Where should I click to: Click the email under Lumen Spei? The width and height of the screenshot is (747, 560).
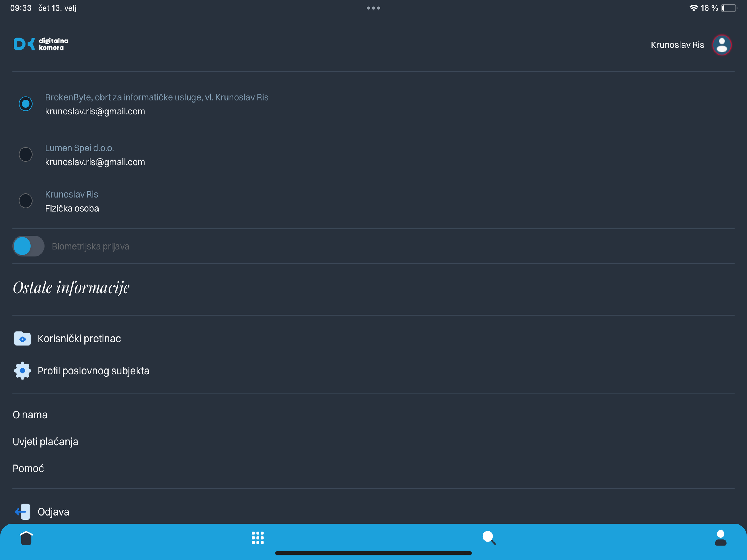[x=95, y=162]
